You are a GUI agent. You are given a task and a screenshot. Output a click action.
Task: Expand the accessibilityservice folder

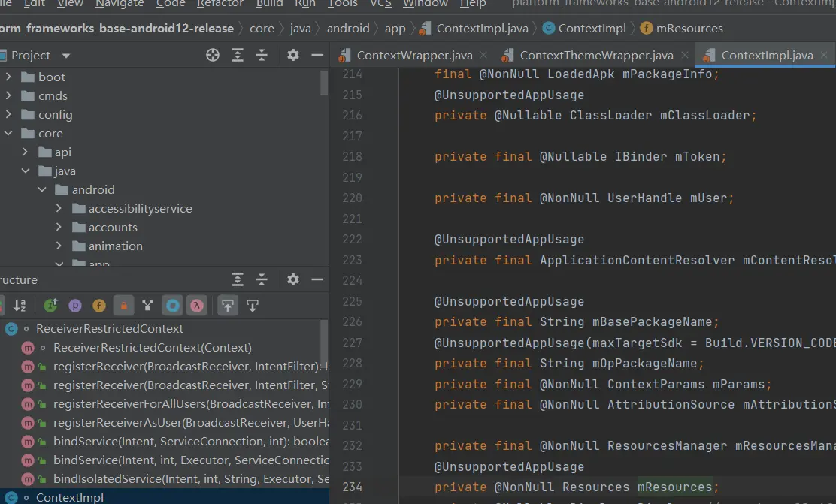click(59, 208)
